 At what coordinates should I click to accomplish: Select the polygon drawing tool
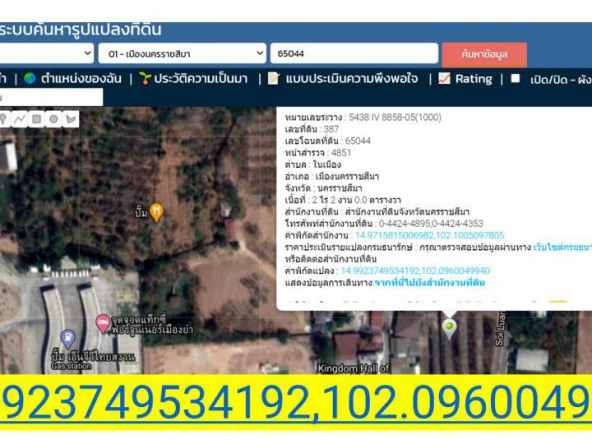click(x=71, y=119)
